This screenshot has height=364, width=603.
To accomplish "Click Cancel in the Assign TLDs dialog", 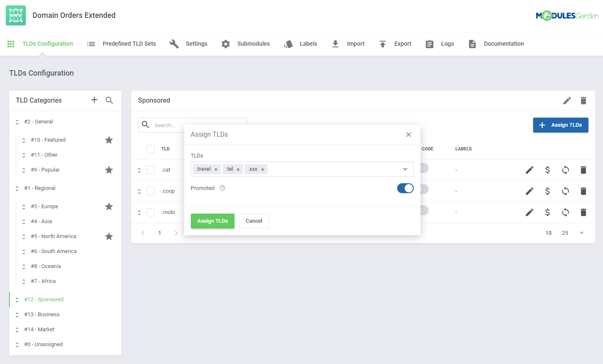I will pyautogui.click(x=254, y=221).
